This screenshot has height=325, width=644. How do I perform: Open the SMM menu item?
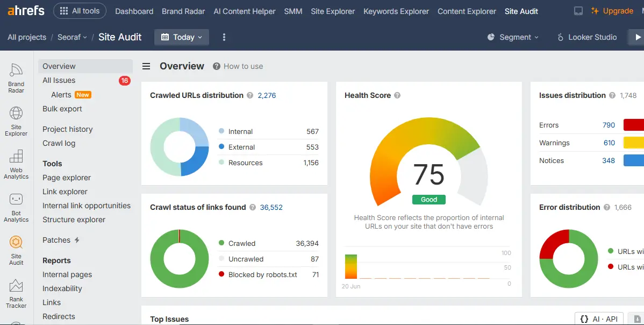[x=294, y=11]
